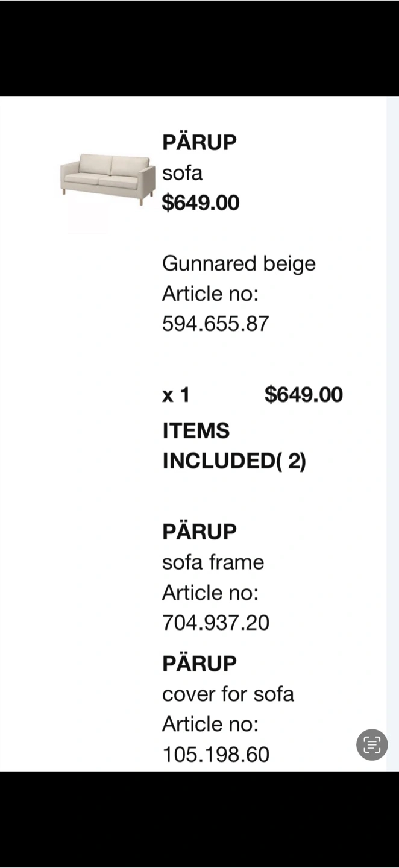Click the $649.00 line total
Screen dimensions: 399x868
tap(304, 395)
